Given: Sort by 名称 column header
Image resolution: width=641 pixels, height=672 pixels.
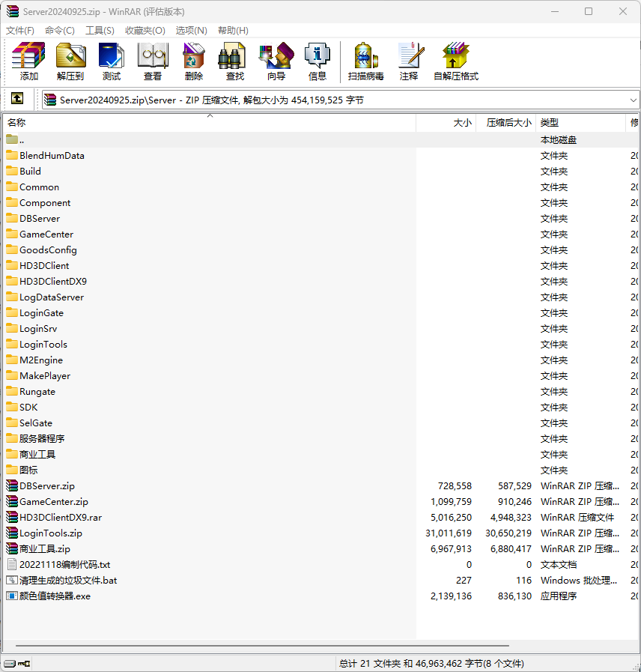Looking at the screenshot, I should click(210, 123).
